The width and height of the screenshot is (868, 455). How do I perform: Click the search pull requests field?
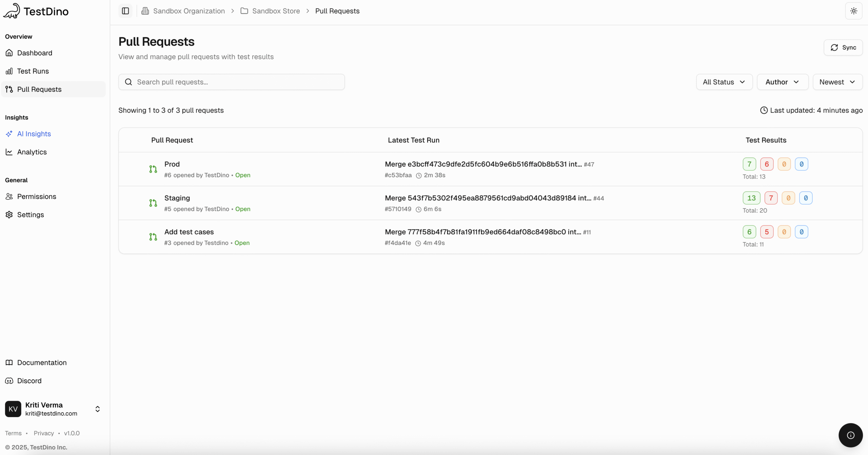[232, 82]
